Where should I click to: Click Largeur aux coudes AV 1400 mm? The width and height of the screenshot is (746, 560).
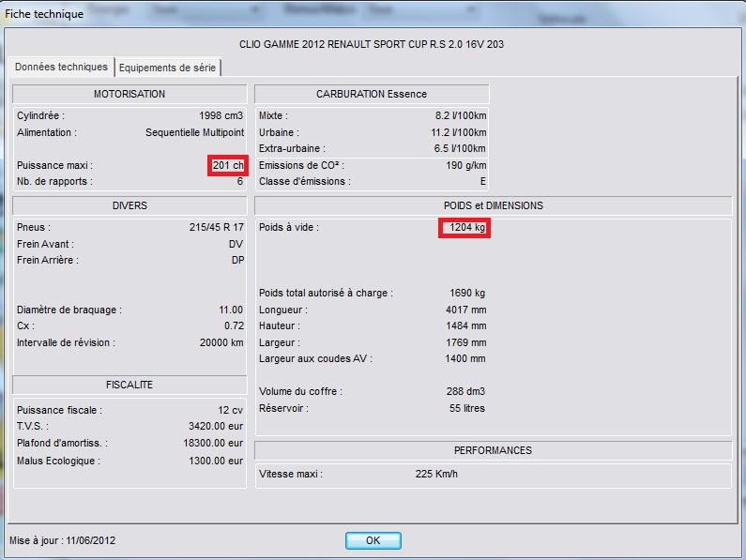(465, 358)
